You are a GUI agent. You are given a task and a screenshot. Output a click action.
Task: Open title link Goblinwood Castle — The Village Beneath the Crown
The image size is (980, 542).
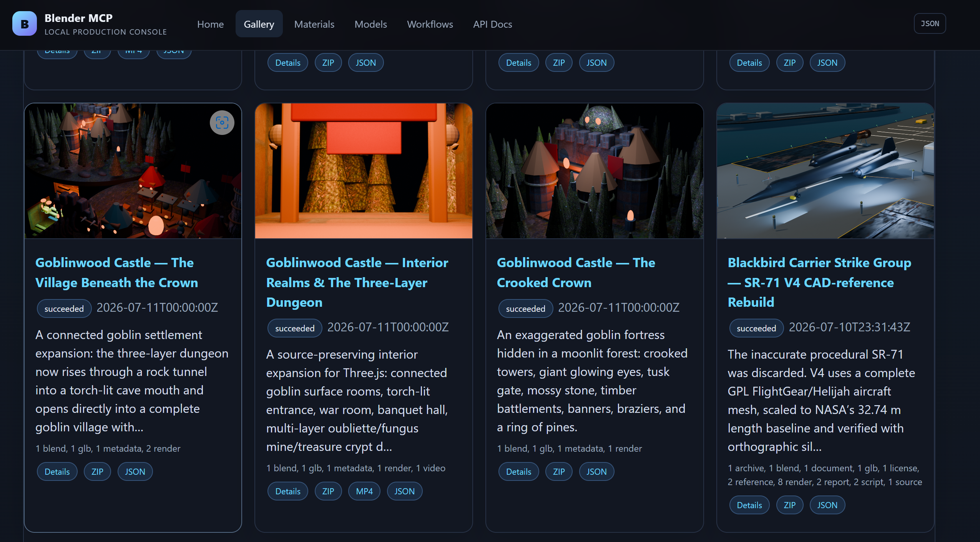[117, 273]
